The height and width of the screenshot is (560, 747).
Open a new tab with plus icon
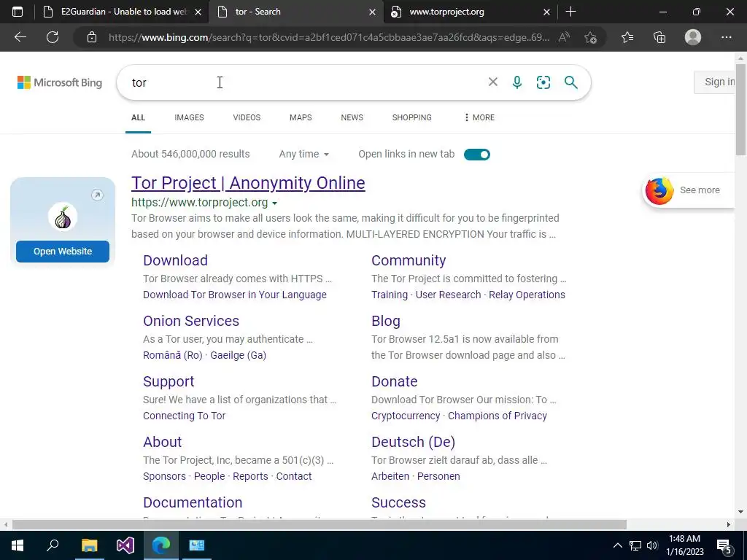click(570, 12)
